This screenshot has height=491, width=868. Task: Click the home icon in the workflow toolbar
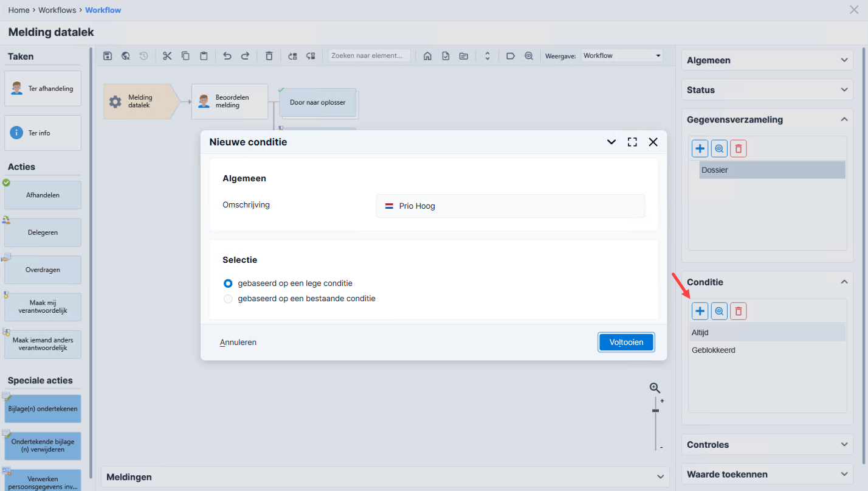pos(427,55)
